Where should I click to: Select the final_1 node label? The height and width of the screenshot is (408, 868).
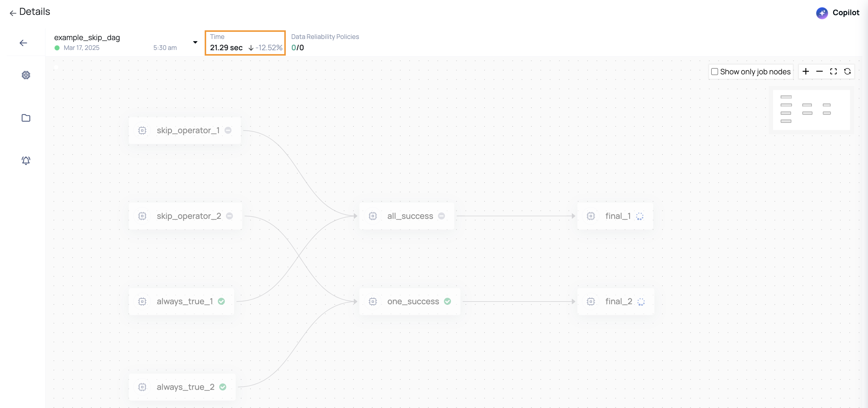[618, 216]
